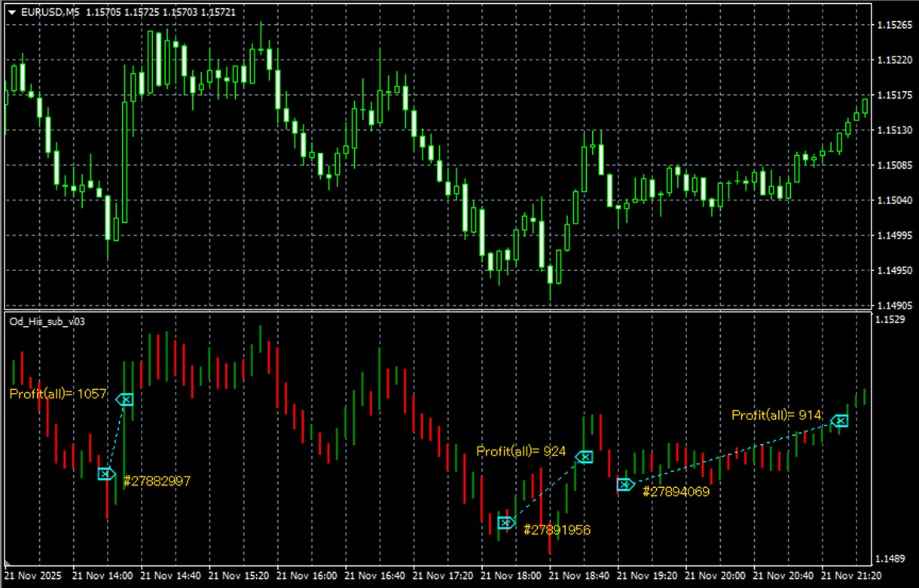Select the 21 Nov 14:40 time label
Screen dimensions: 919x588
171,576
